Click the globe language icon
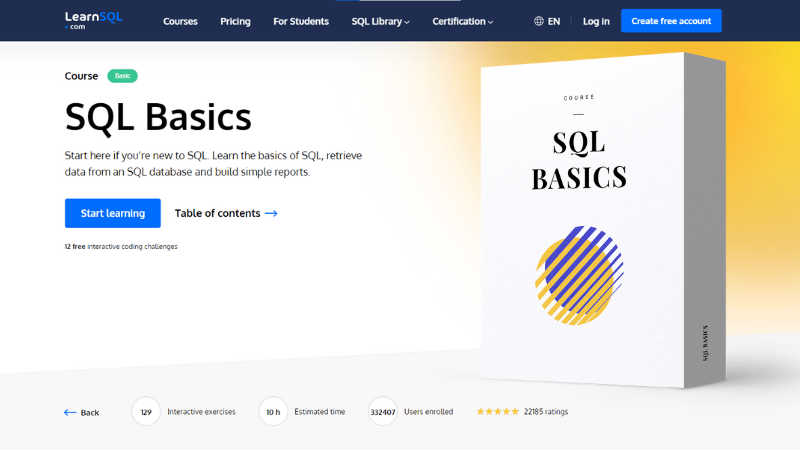This screenshot has height=450, width=800. [x=539, y=21]
